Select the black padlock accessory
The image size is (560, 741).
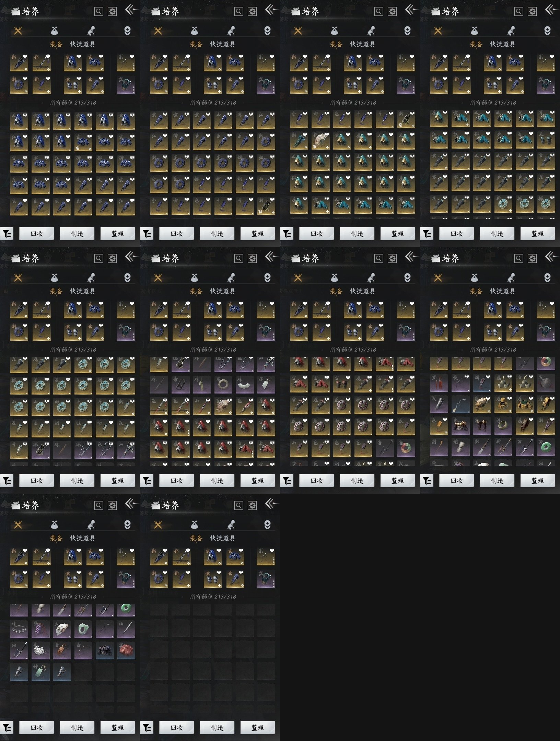180,384
